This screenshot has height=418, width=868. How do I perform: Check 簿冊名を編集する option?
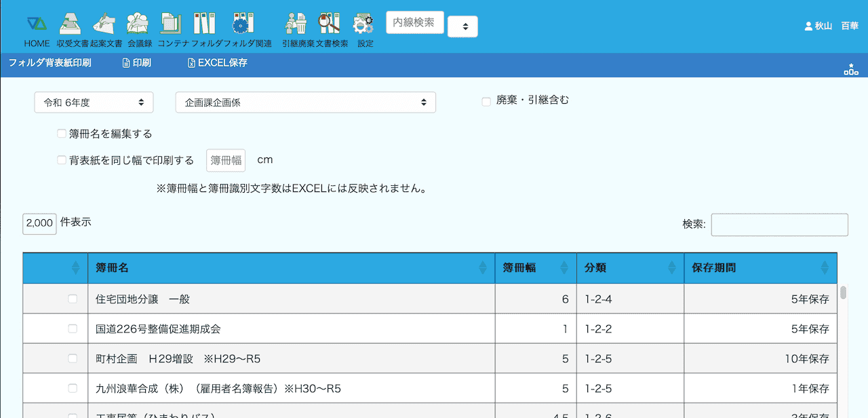[62, 134]
